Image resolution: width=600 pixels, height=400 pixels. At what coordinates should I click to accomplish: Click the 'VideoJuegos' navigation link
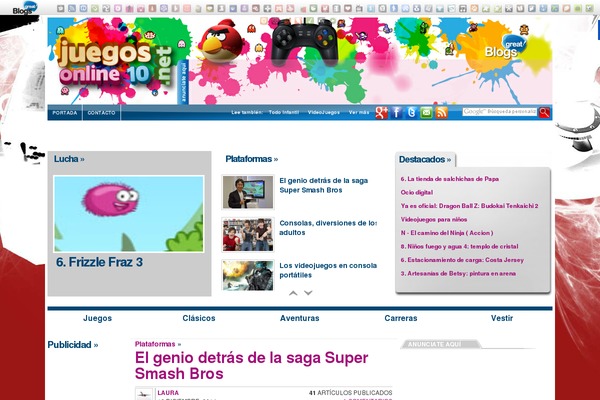click(x=324, y=113)
